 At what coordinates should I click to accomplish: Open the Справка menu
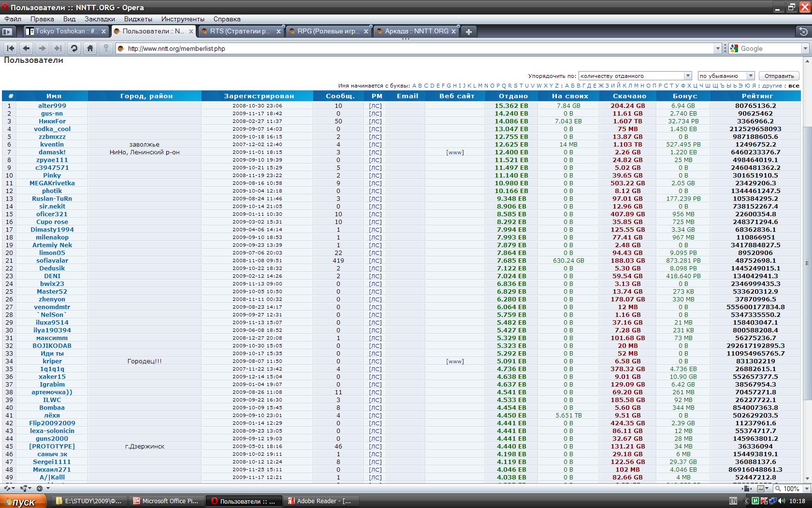point(227,19)
